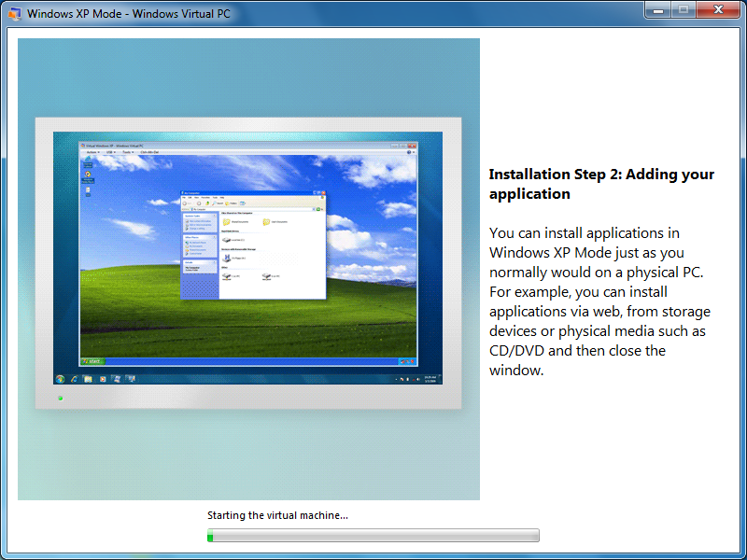Click the Media Player icon in pictured taskbar

(101, 379)
